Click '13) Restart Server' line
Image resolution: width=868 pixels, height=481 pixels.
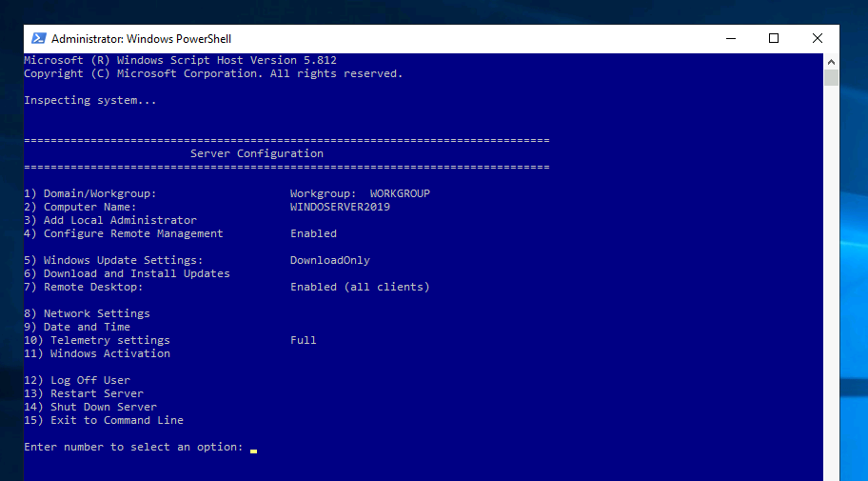(x=84, y=392)
